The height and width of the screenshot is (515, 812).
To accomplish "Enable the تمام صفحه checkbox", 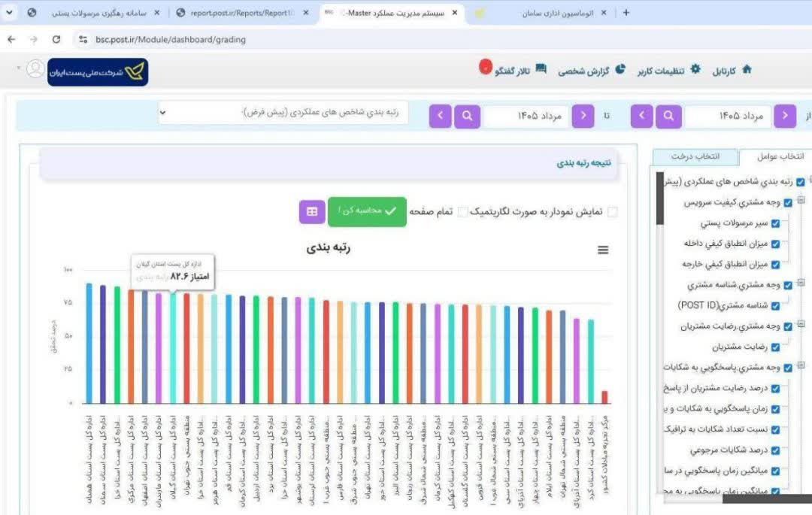I will pyautogui.click(x=462, y=212).
